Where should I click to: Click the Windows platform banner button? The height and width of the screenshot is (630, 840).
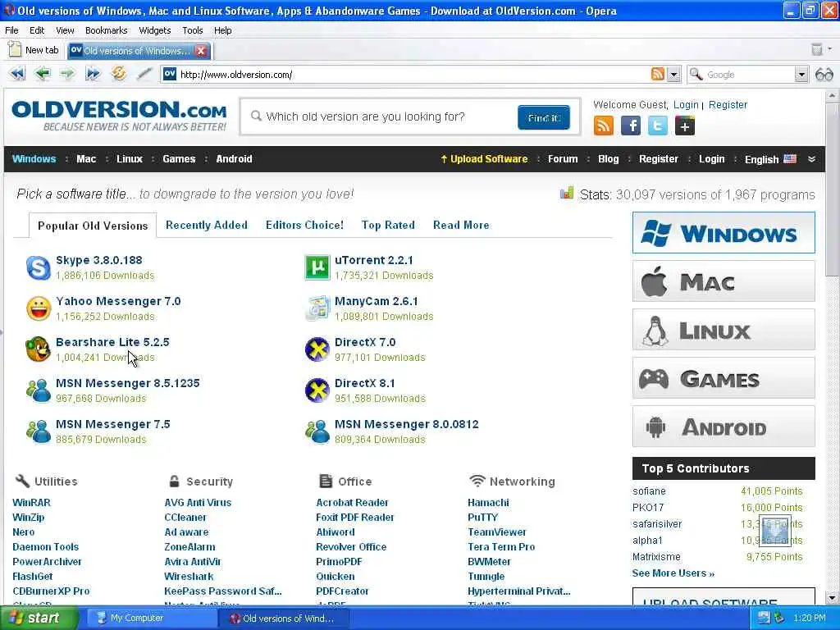[x=724, y=232]
